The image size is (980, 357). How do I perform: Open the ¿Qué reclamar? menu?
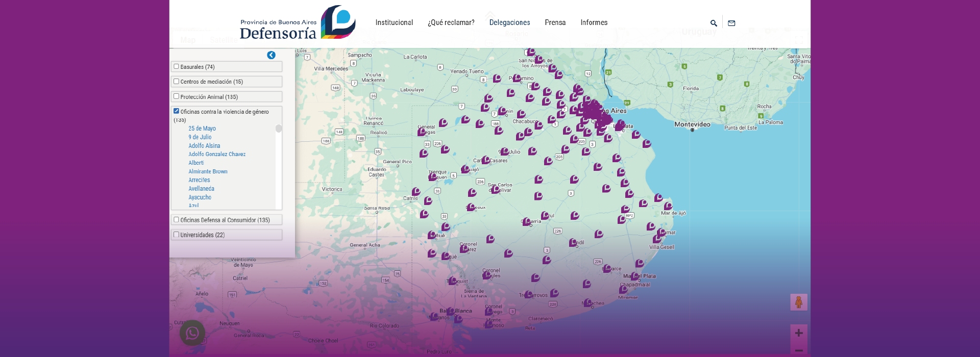pyautogui.click(x=451, y=22)
